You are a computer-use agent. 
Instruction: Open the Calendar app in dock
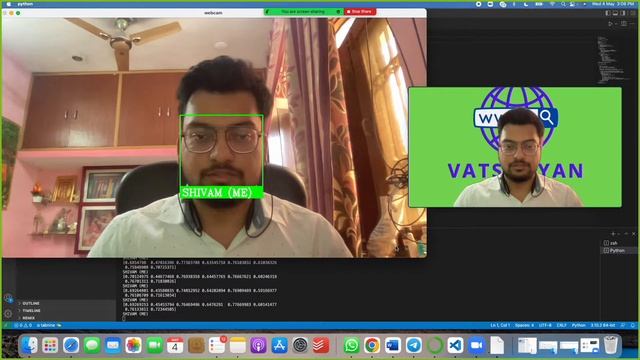175,346
